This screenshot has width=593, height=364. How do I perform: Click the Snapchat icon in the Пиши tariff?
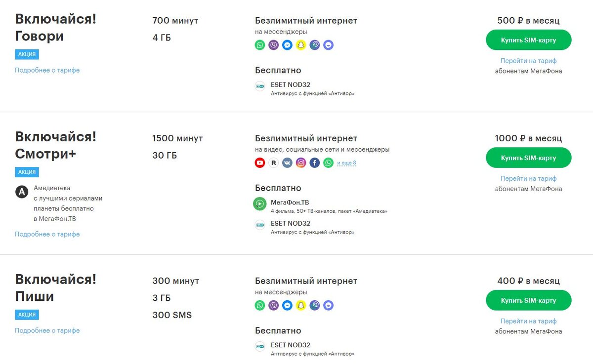[x=301, y=306]
